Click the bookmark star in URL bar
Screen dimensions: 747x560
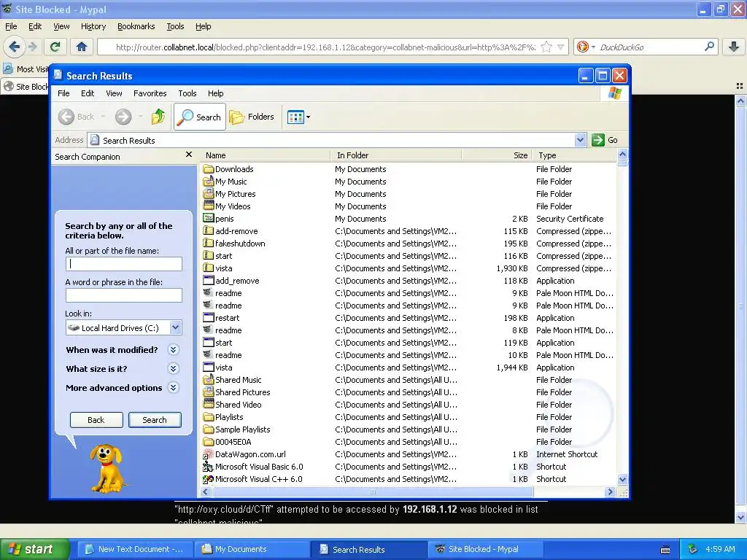546,47
